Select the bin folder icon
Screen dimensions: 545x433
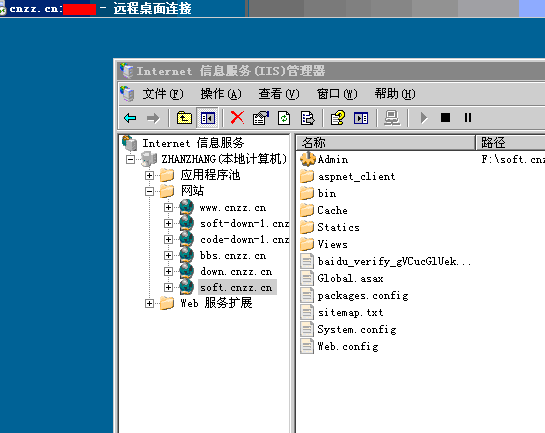point(307,193)
